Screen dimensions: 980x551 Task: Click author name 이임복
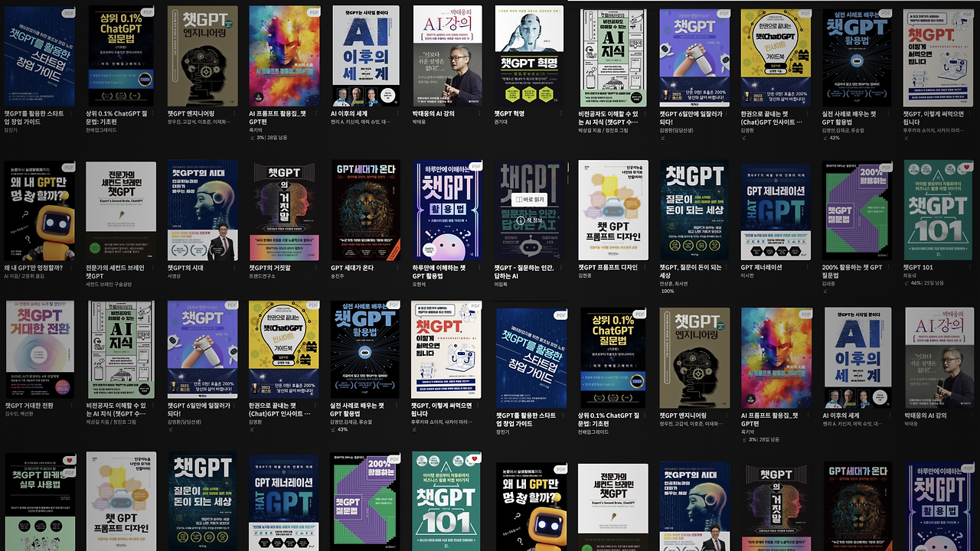pos(501,285)
